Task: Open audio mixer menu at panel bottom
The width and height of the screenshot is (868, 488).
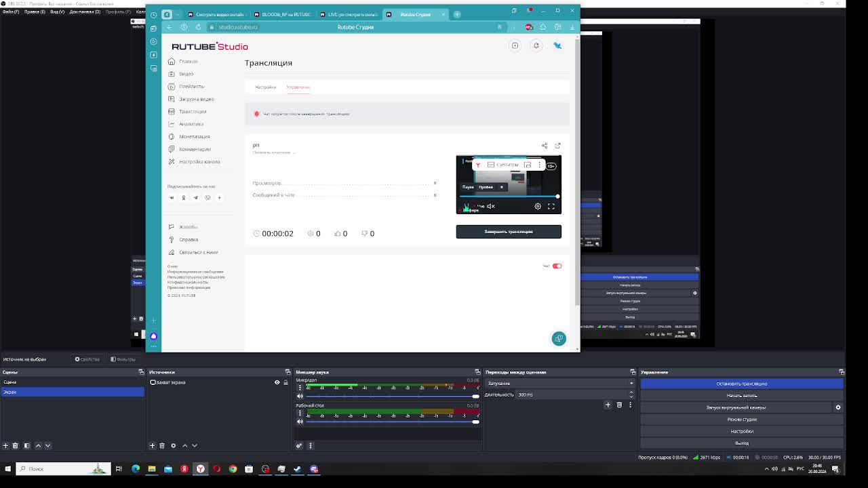Action: pyautogui.click(x=311, y=445)
